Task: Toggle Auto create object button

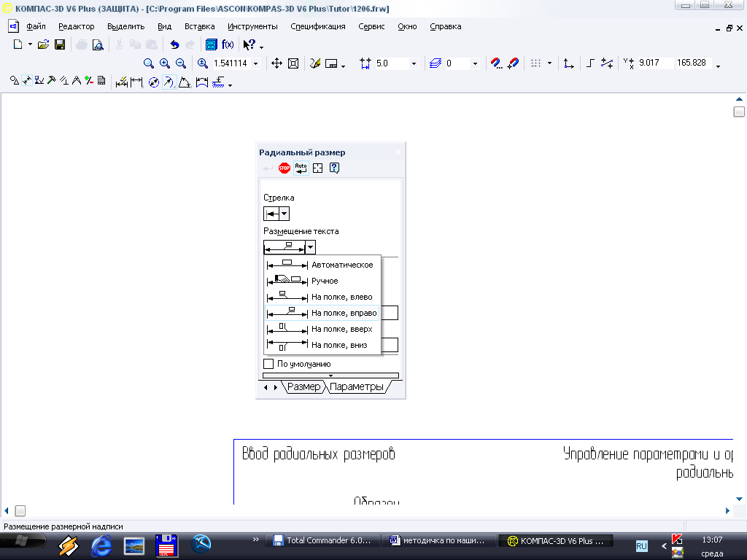Action: pos(301,168)
